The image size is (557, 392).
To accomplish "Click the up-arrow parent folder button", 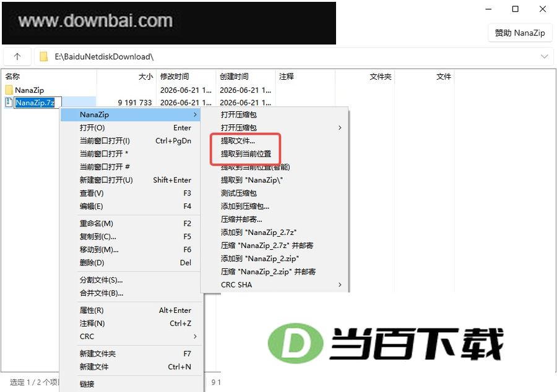I will [x=17, y=56].
